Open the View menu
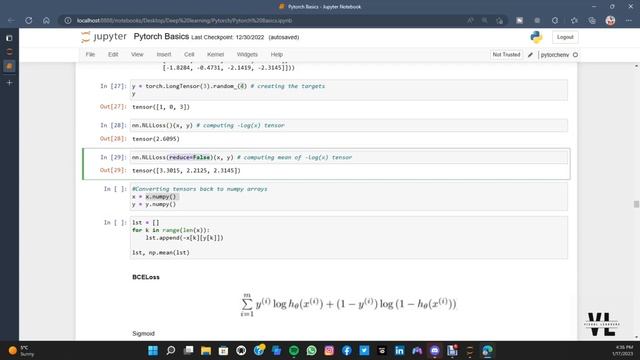 click(137, 54)
